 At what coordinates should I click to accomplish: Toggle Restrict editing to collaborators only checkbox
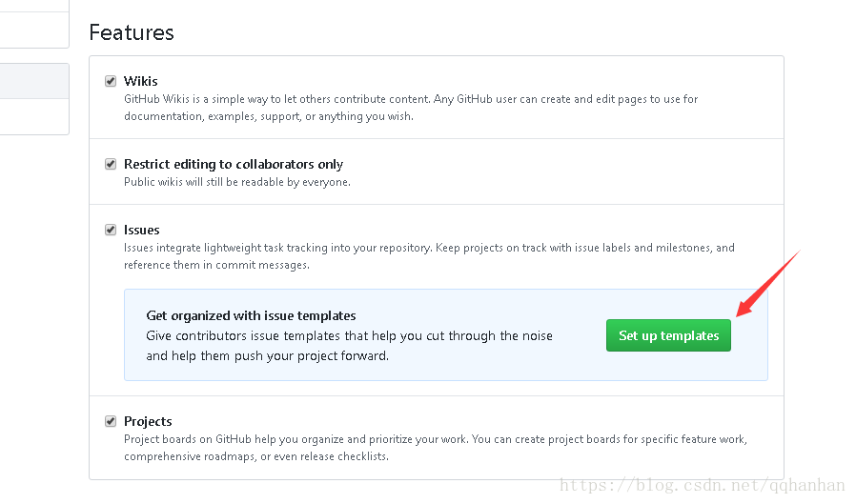click(x=111, y=164)
